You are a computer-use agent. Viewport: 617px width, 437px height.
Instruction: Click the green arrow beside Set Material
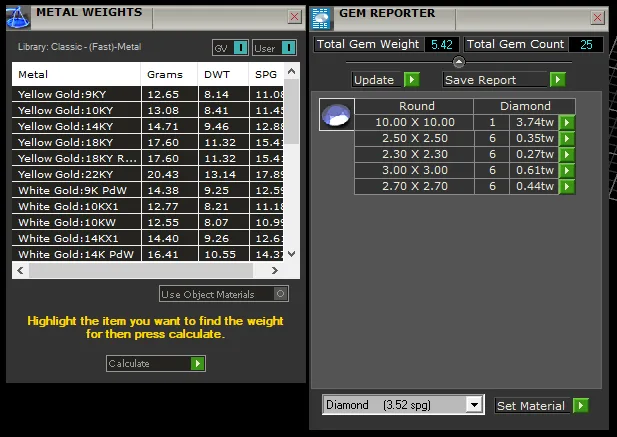[x=580, y=406]
